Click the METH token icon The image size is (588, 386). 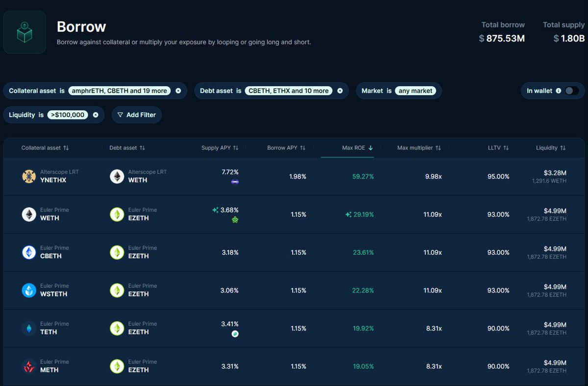pos(29,366)
